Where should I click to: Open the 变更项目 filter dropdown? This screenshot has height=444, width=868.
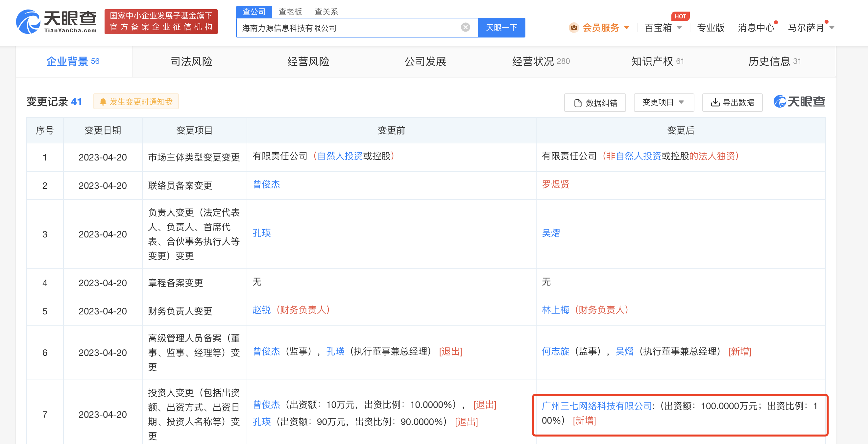(663, 102)
